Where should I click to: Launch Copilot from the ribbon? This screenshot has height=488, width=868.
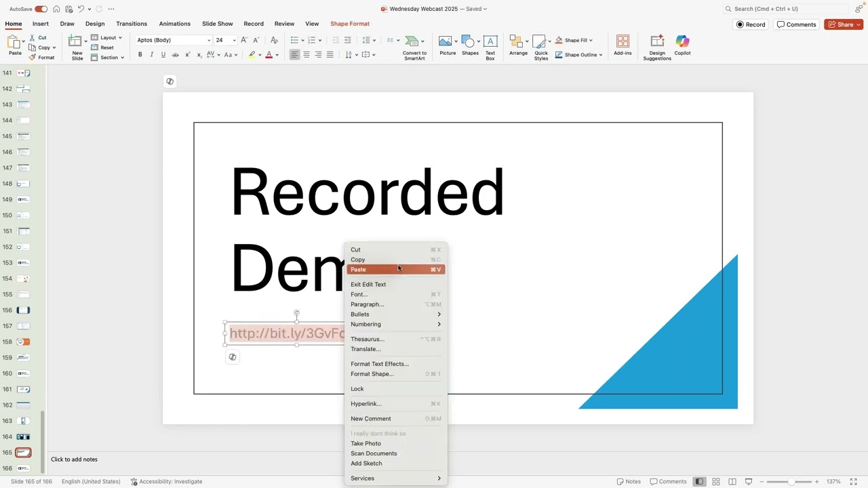pyautogui.click(x=682, y=45)
